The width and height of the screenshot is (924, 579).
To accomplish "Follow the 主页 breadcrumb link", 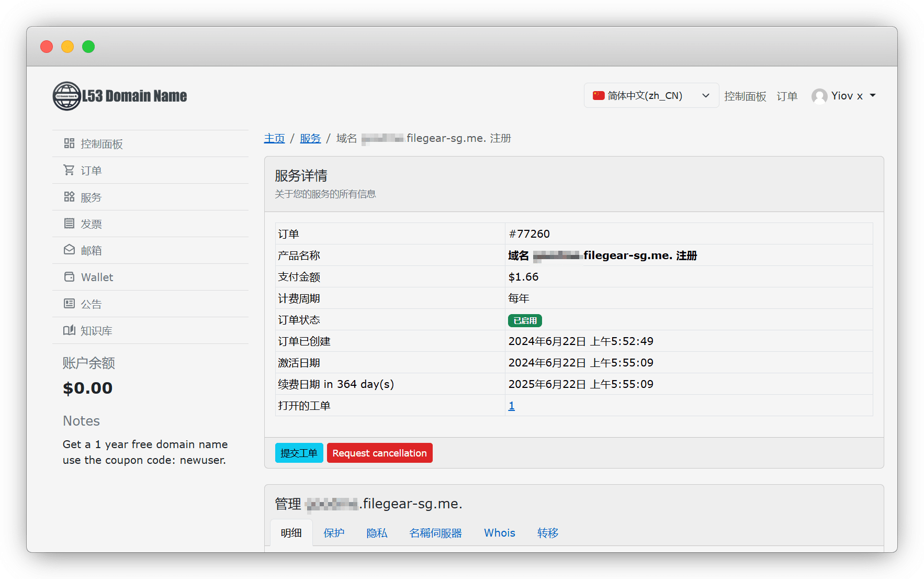I will click(274, 138).
